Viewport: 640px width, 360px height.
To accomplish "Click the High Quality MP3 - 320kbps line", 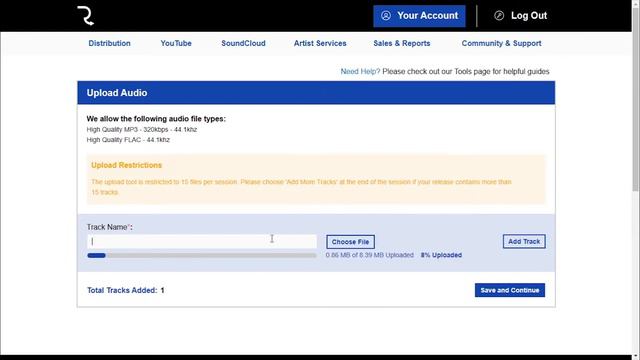I will [x=142, y=129].
